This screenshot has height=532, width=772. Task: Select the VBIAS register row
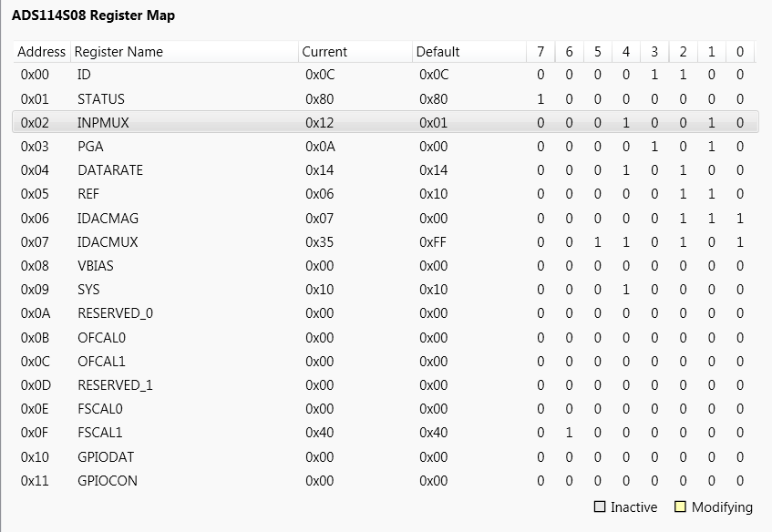[x=386, y=266]
